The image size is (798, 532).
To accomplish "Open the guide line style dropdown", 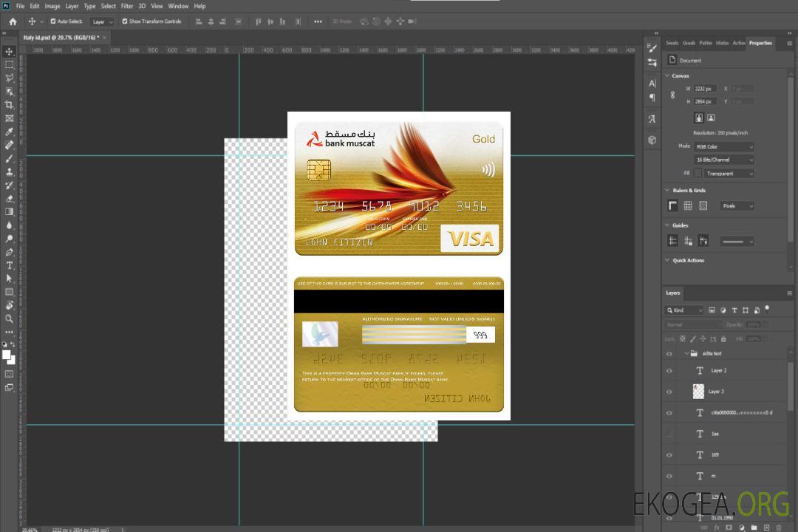I will 737,242.
